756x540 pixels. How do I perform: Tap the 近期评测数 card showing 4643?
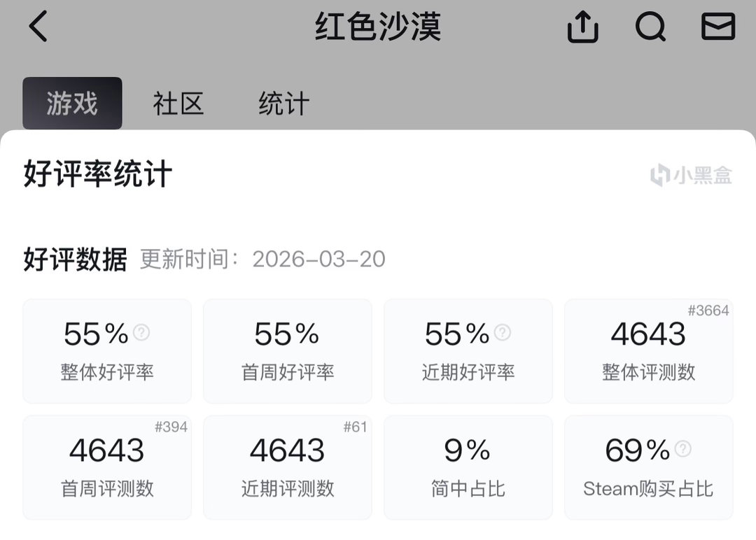[287, 467]
